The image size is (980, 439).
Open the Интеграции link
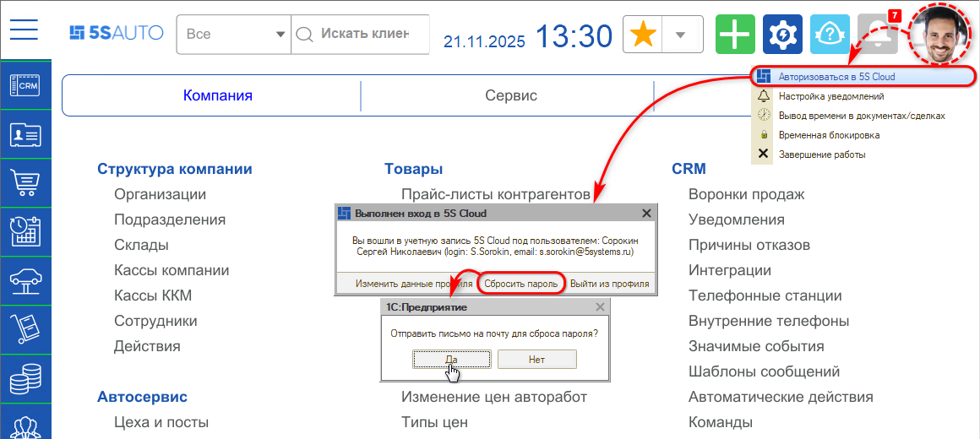click(x=729, y=270)
